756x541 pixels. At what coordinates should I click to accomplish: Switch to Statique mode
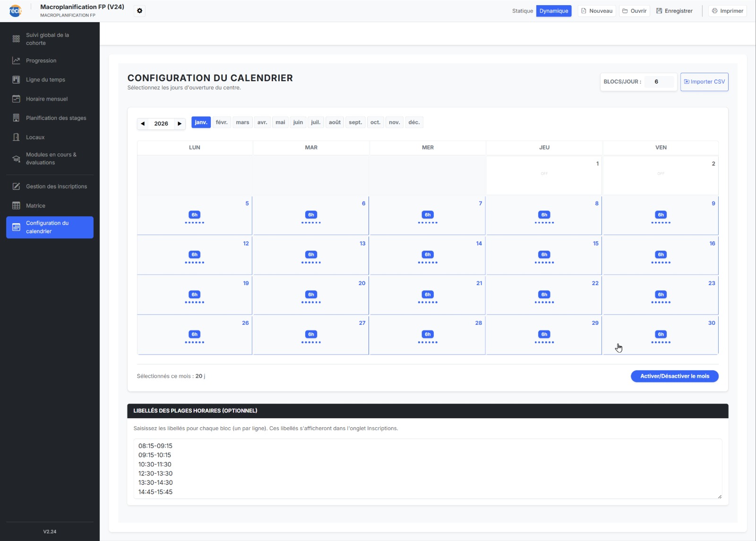click(522, 11)
